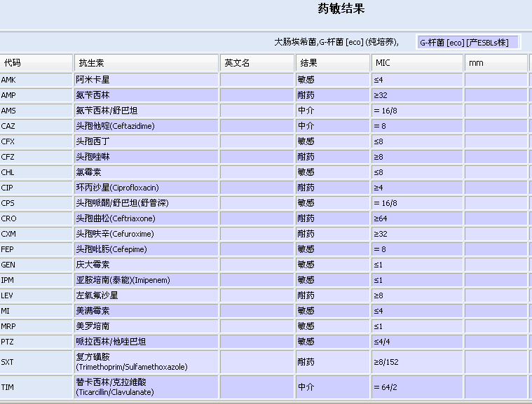Click the 替卡西林/克拉维酸 Ticarcillin/Clavulanate cell
This screenshot has width=532, height=404.
click(146, 387)
